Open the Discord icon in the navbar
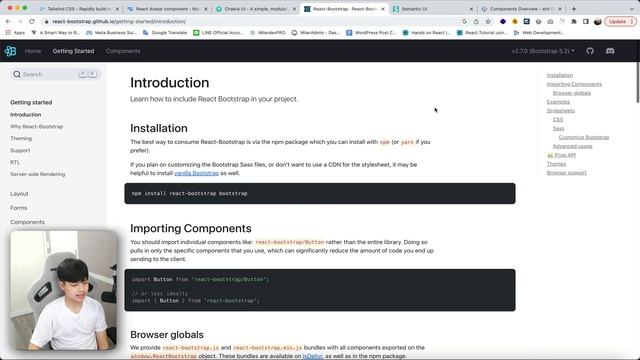 (x=610, y=51)
